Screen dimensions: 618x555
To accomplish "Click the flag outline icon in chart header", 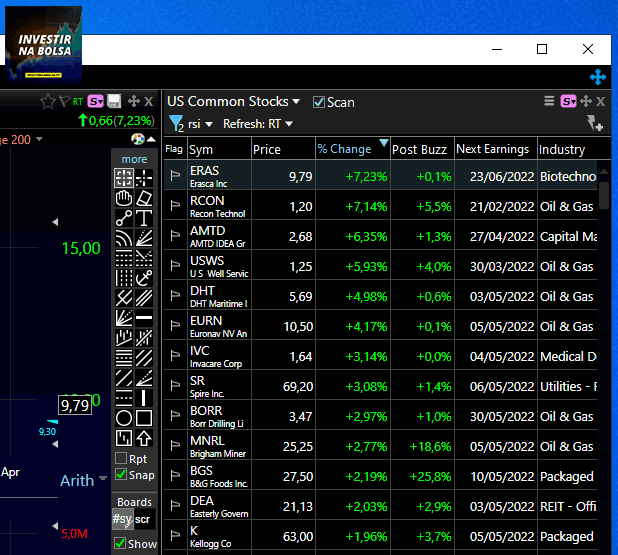I will click(64, 101).
